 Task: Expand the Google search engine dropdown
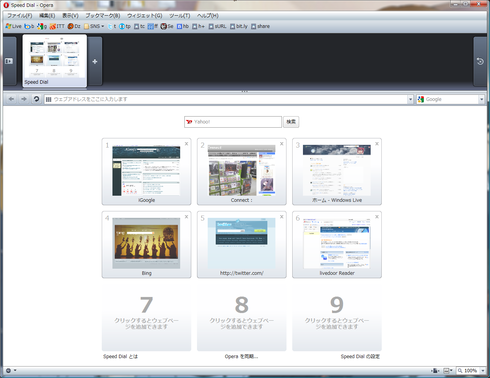(x=482, y=99)
